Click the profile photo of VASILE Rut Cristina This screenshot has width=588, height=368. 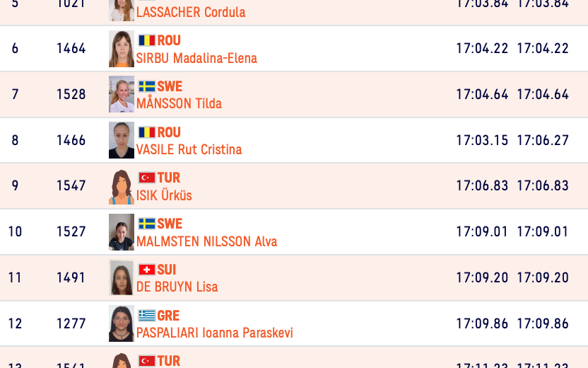pyautogui.click(x=122, y=140)
